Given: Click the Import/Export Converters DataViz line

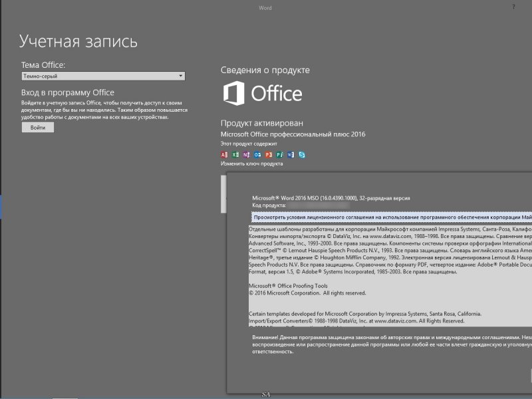Looking at the screenshot, I should tap(356, 321).
